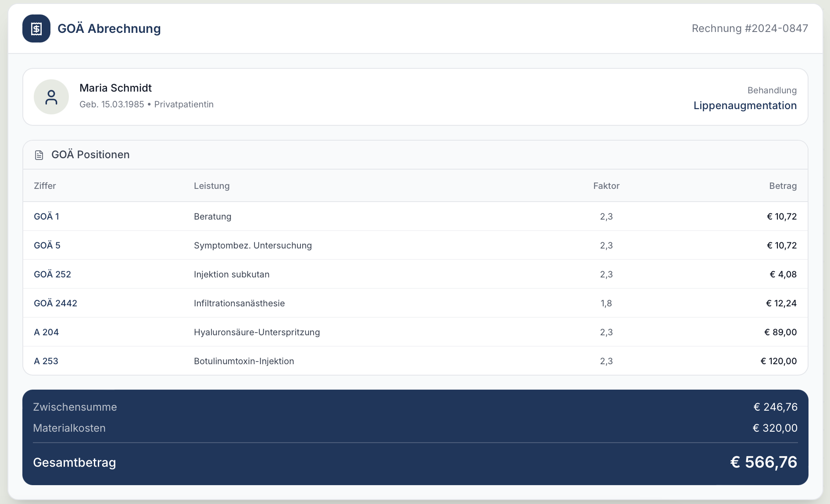Click the patient avatar icon
Screen dimensions: 830x504
coord(51,97)
